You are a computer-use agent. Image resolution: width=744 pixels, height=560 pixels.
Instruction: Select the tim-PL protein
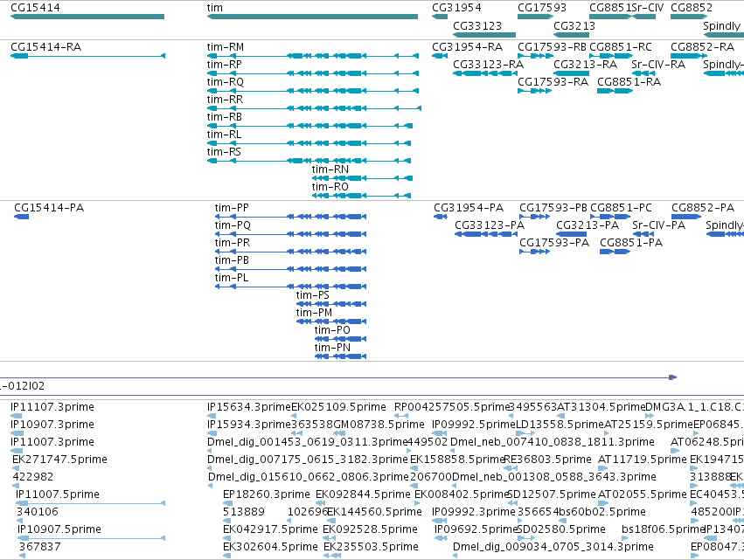(290, 287)
